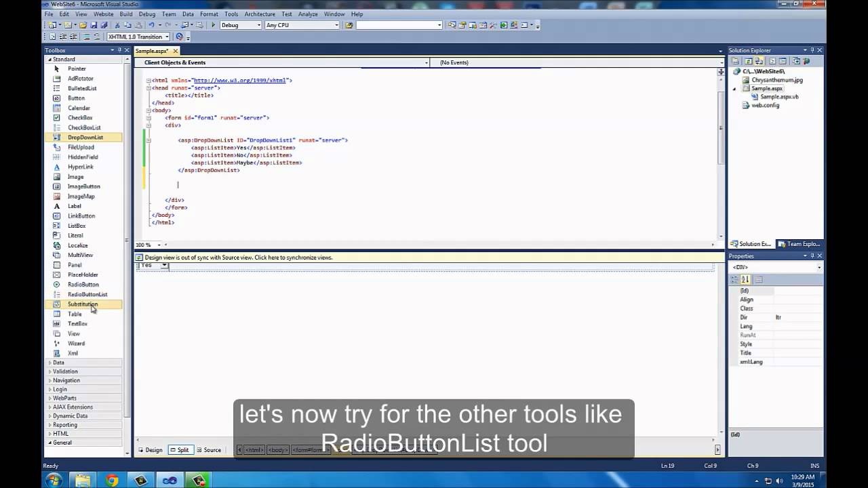Switch to the Team Explorer tab
The height and width of the screenshot is (488, 868).
tap(799, 244)
